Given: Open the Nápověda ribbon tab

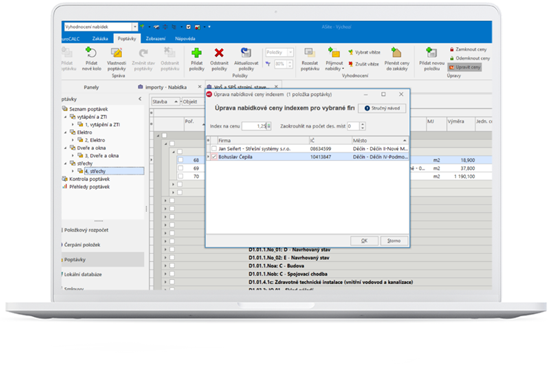Looking at the screenshot, I should click(185, 39).
